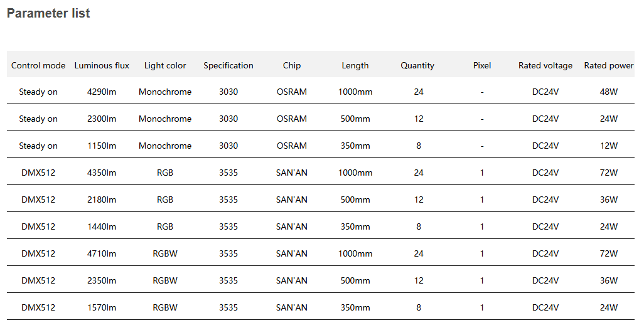Click the Quantity column header
Image resolution: width=644 pixels, height=330 pixels.
tap(417, 65)
